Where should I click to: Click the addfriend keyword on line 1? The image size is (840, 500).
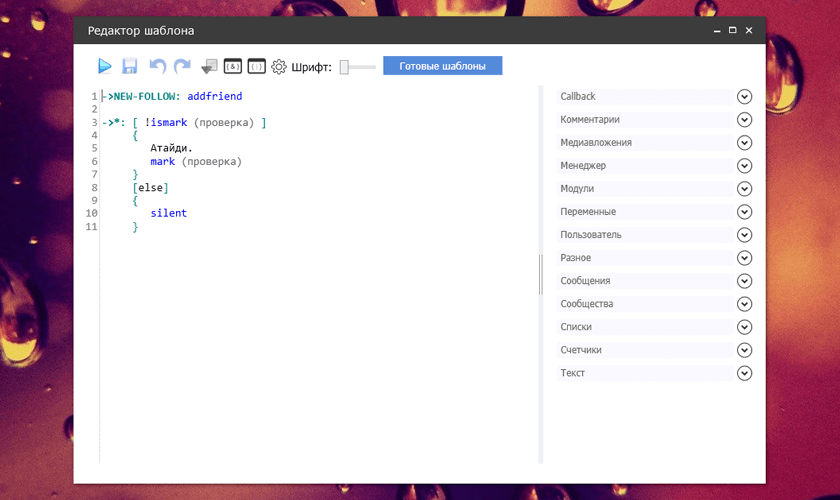(x=214, y=96)
